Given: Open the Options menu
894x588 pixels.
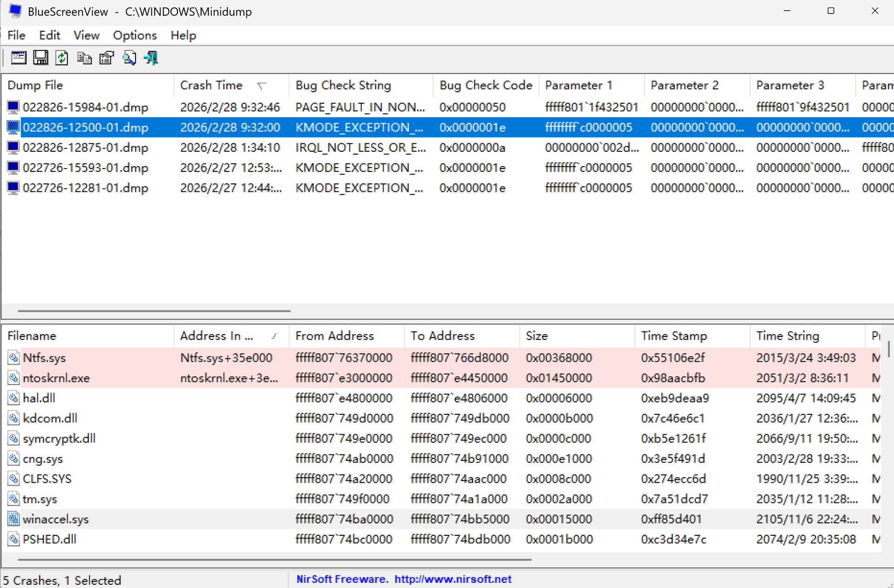Looking at the screenshot, I should click(135, 35).
